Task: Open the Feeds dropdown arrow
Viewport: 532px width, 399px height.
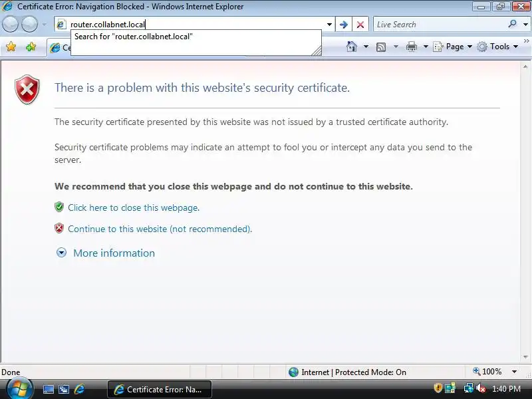Action: point(396,47)
